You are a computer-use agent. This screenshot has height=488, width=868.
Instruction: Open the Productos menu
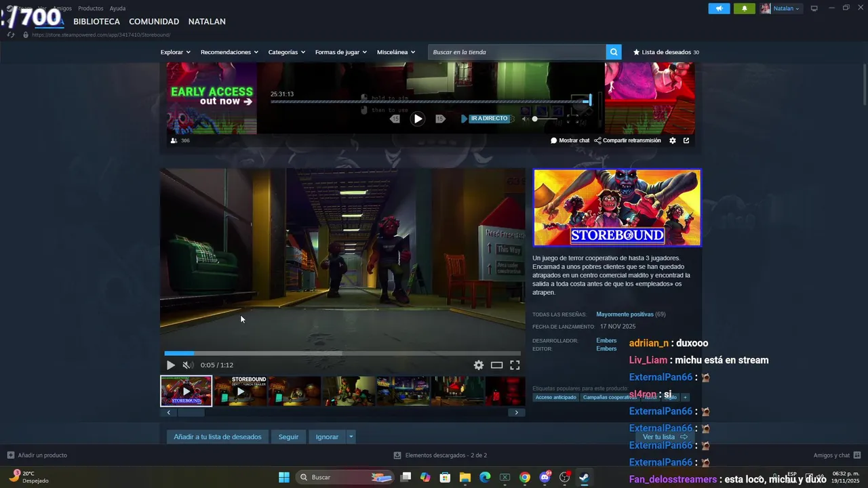pyautogui.click(x=91, y=8)
